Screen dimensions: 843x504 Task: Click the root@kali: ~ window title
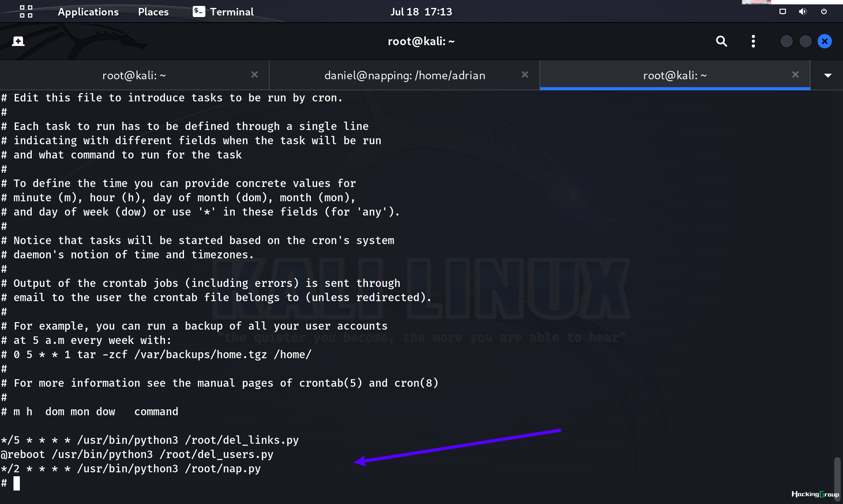(x=421, y=41)
